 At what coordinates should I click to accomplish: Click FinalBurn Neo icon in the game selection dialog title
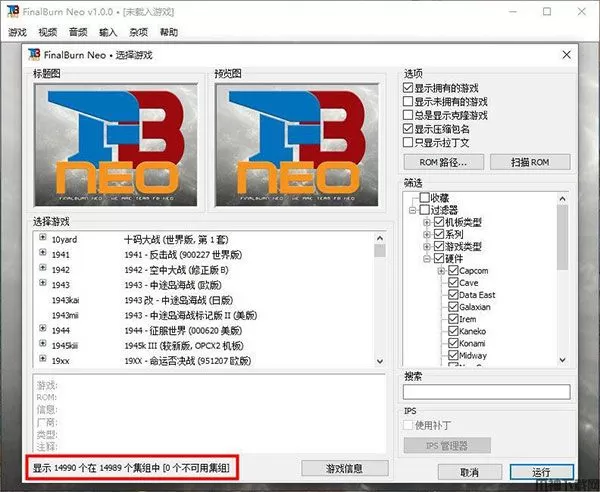pyautogui.click(x=34, y=55)
